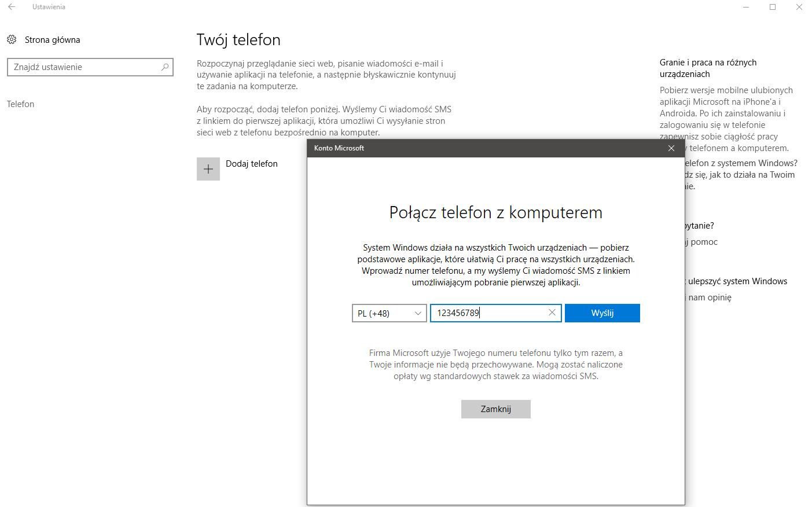The width and height of the screenshot is (812, 507).
Task: Click the magnifier icon in the search box
Action: (165, 67)
